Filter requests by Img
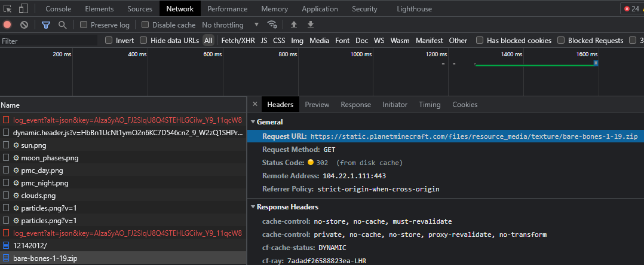Viewport: 644px width, 265px height. 298,40
